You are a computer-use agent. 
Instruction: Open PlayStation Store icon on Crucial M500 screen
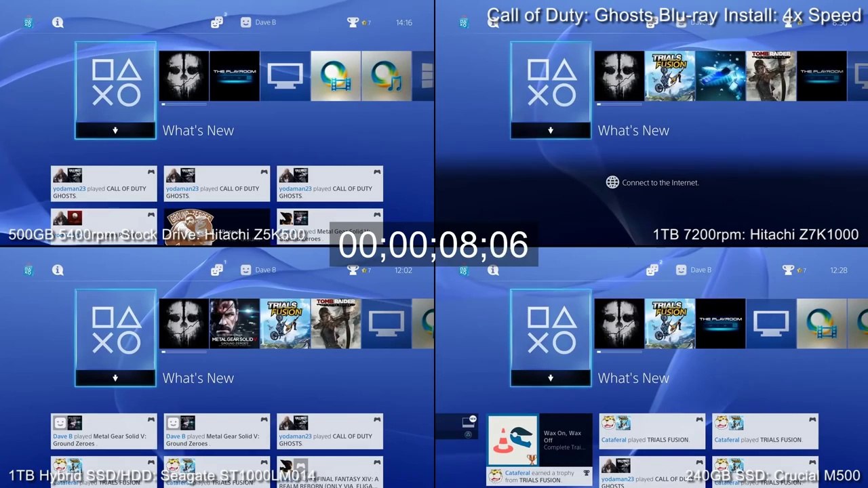click(x=463, y=270)
